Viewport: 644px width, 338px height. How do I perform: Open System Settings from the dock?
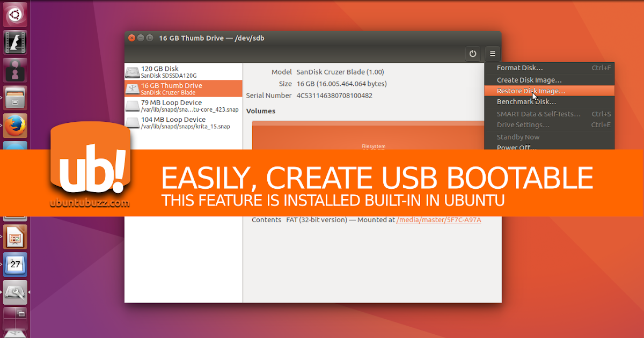(15, 293)
